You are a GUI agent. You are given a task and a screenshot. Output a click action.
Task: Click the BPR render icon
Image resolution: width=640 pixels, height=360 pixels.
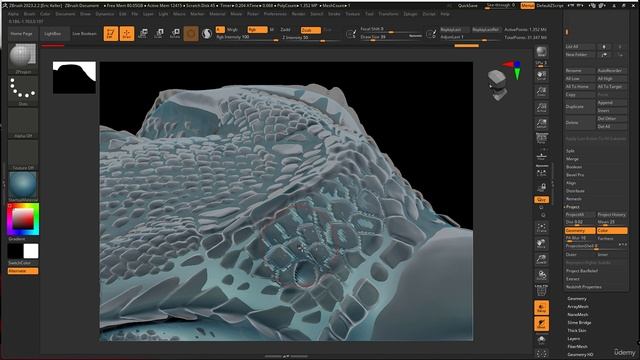[542, 52]
